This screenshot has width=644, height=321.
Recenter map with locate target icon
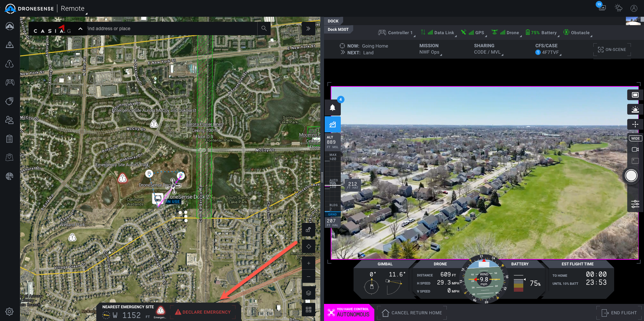(x=309, y=246)
